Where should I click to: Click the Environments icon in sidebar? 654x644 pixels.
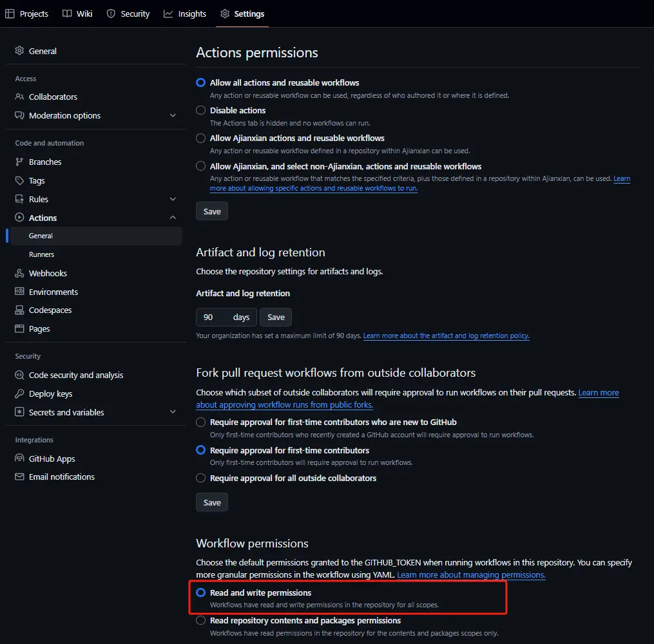point(19,292)
